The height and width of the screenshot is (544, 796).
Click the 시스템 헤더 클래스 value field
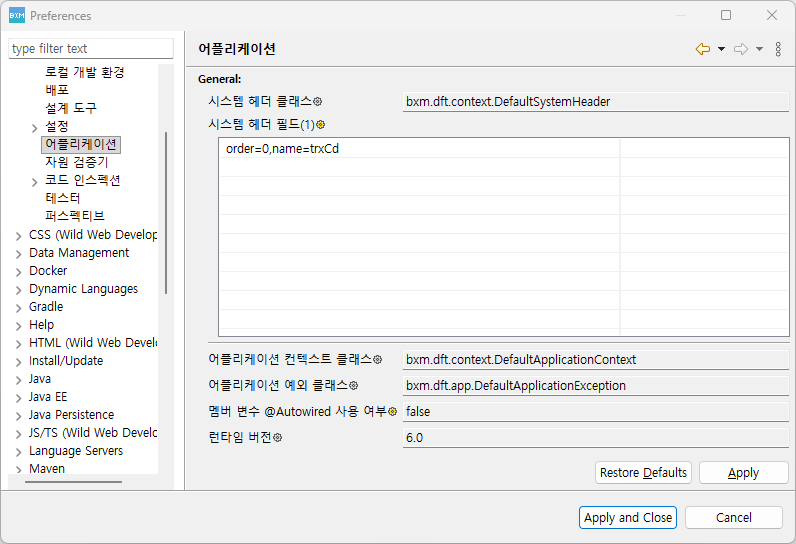[596, 101]
